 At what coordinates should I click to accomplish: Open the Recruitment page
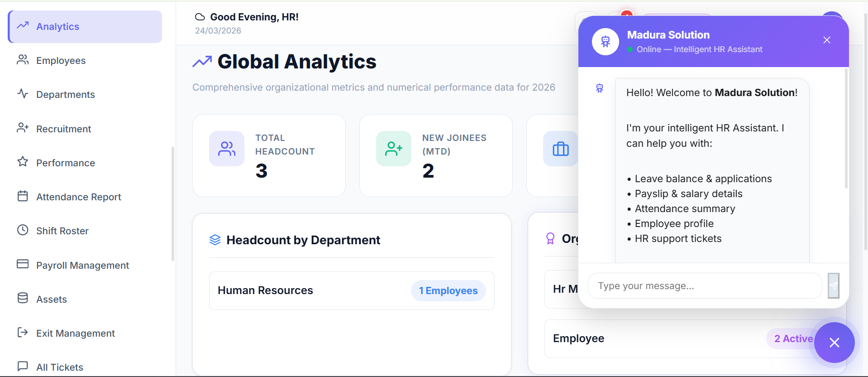pyautogui.click(x=85, y=129)
